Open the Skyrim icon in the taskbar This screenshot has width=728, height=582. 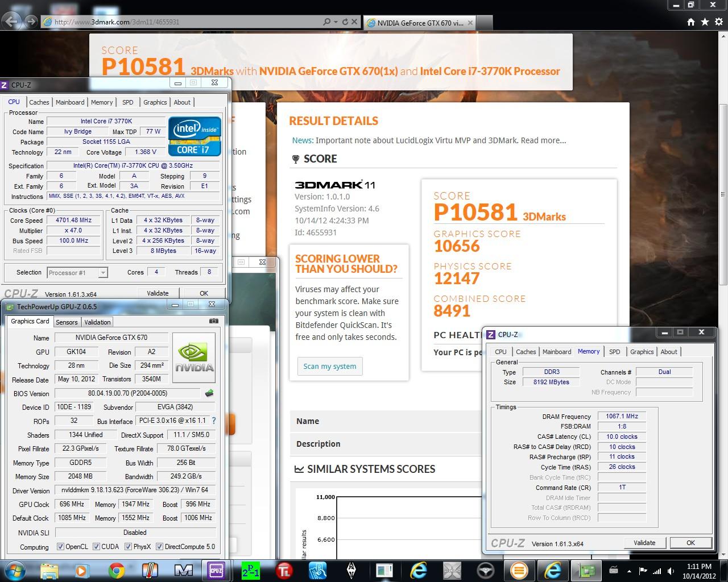click(x=351, y=570)
